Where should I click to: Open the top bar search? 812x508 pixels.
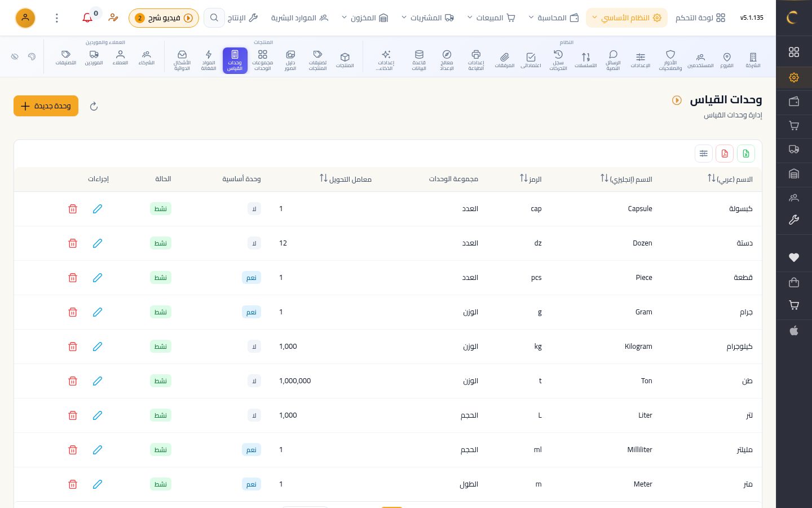tap(214, 18)
